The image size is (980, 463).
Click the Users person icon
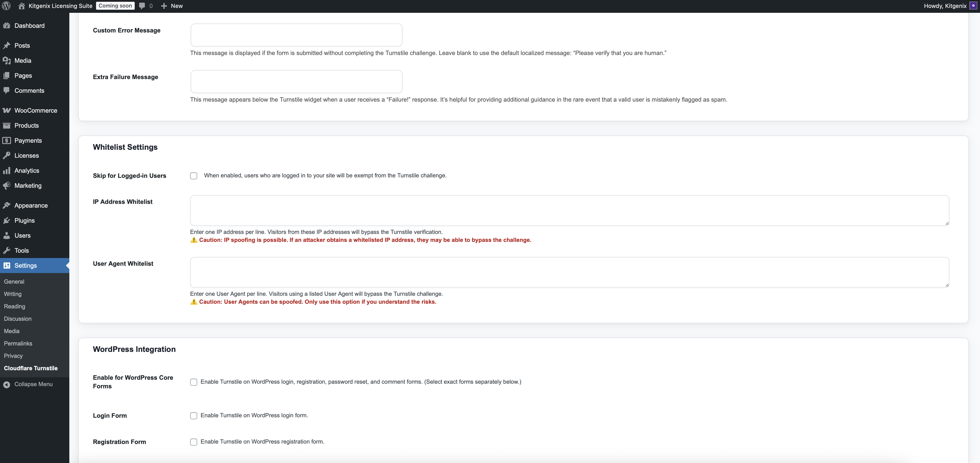click(x=6, y=235)
